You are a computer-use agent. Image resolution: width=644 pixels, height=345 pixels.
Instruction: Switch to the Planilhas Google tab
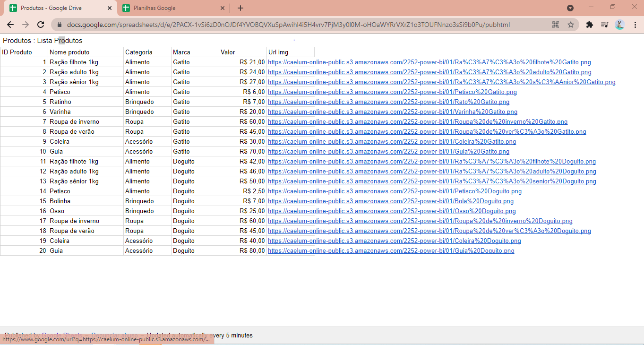(x=173, y=8)
